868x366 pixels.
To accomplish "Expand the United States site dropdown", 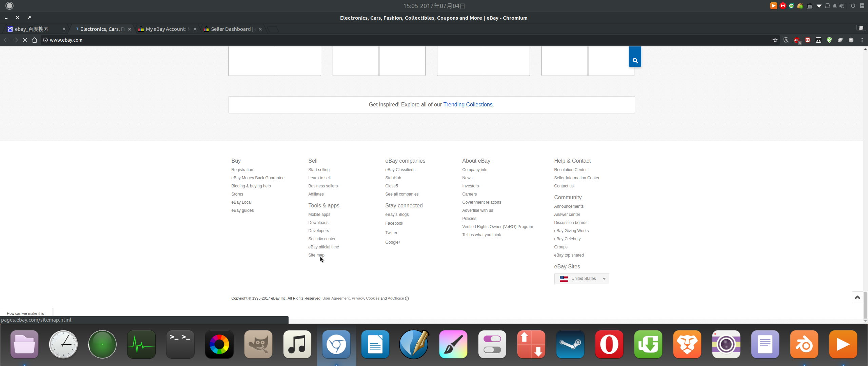I will click(x=581, y=279).
